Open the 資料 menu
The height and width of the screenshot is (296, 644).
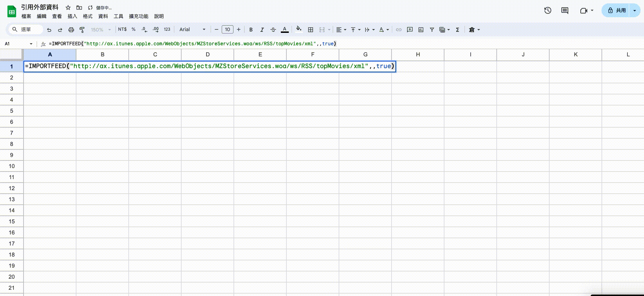103,16
